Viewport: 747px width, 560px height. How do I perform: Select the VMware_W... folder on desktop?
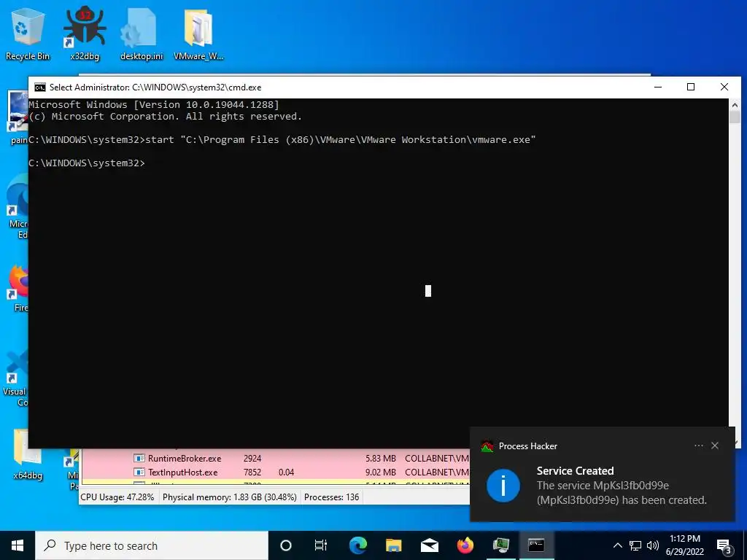[198, 35]
